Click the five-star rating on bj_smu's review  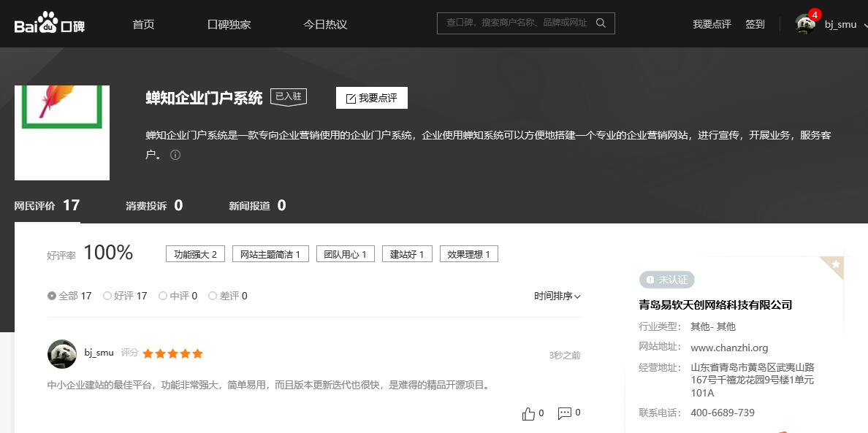(172, 354)
